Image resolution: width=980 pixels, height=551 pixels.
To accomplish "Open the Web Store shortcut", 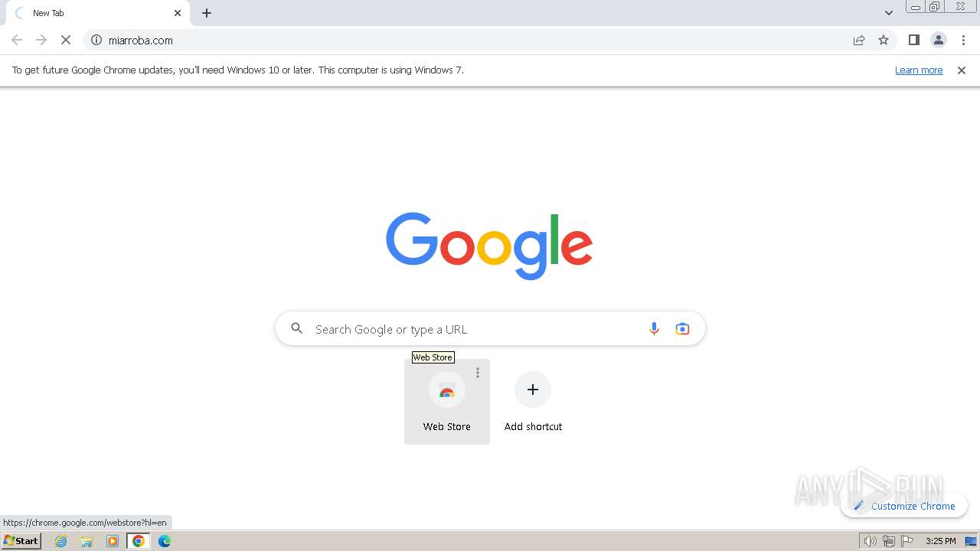I will point(447,402).
